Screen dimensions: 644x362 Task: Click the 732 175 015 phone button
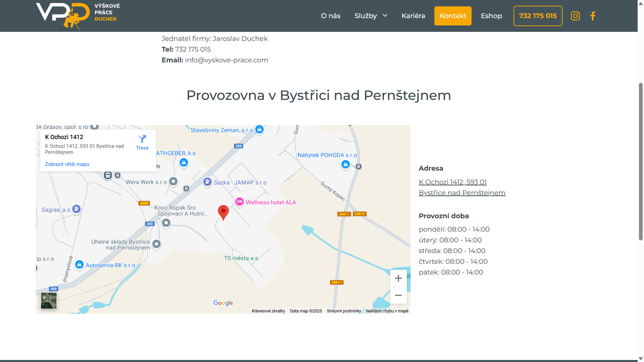point(538,16)
